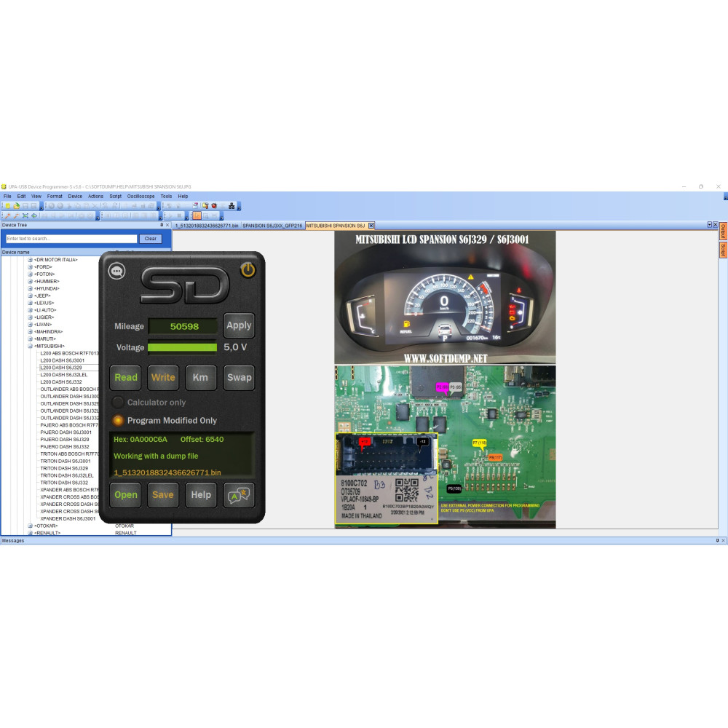Pin the Messages panel
The width and height of the screenshot is (728, 728).
pos(717,540)
